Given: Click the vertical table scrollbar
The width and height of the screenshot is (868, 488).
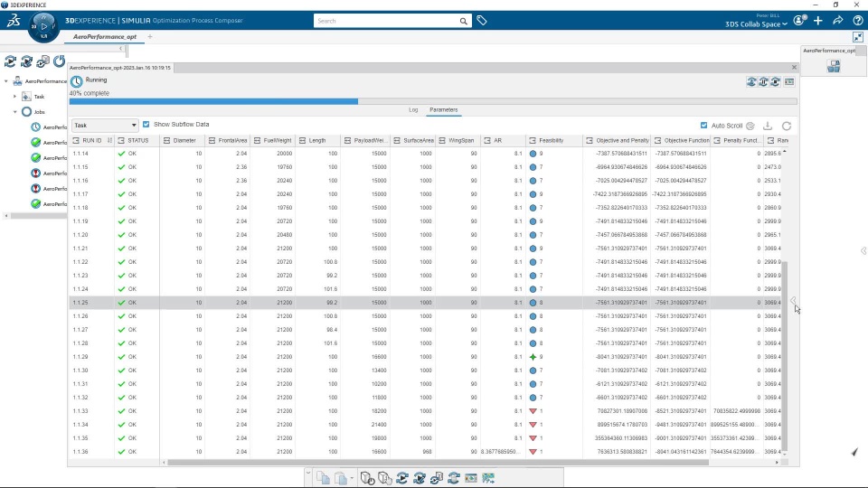Looking at the screenshot, I should coord(785,356).
